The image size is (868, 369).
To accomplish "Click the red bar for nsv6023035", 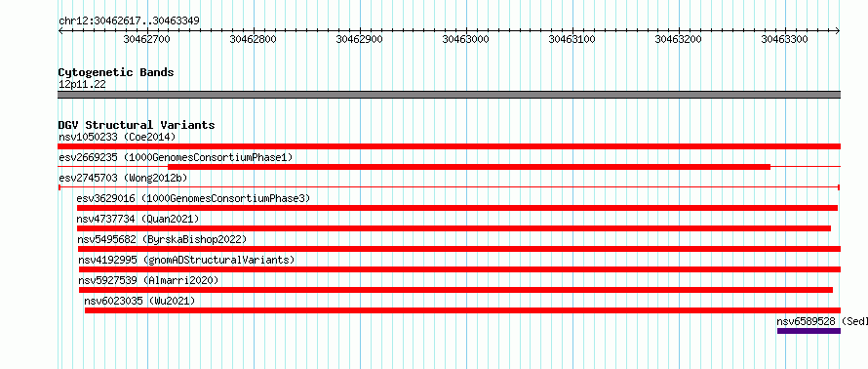I will (463, 310).
